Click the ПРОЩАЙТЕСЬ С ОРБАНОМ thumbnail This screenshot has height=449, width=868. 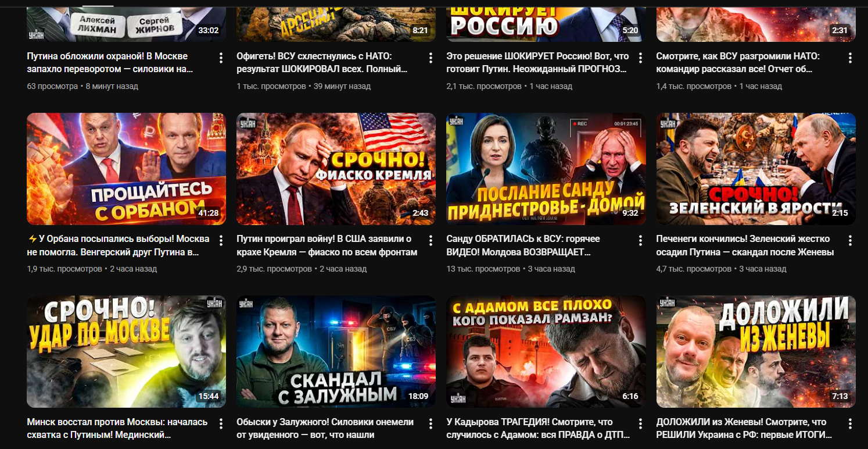[x=127, y=169]
